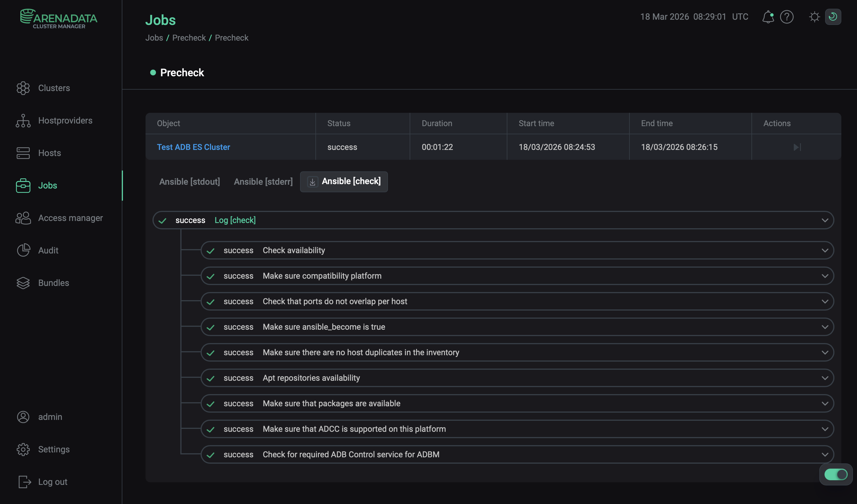
Task: Switch to light theme sun icon
Action: (x=814, y=17)
